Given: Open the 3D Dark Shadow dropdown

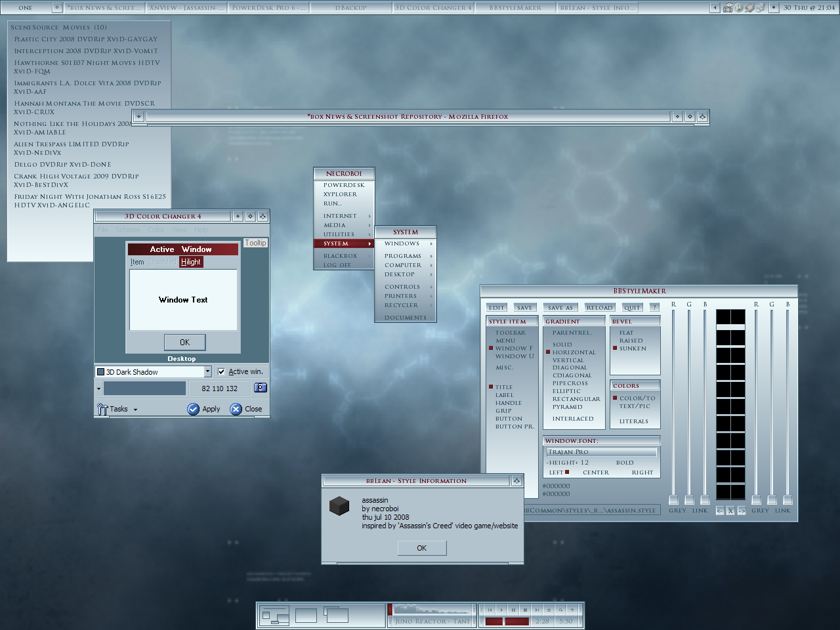Looking at the screenshot, I should 207,371.
